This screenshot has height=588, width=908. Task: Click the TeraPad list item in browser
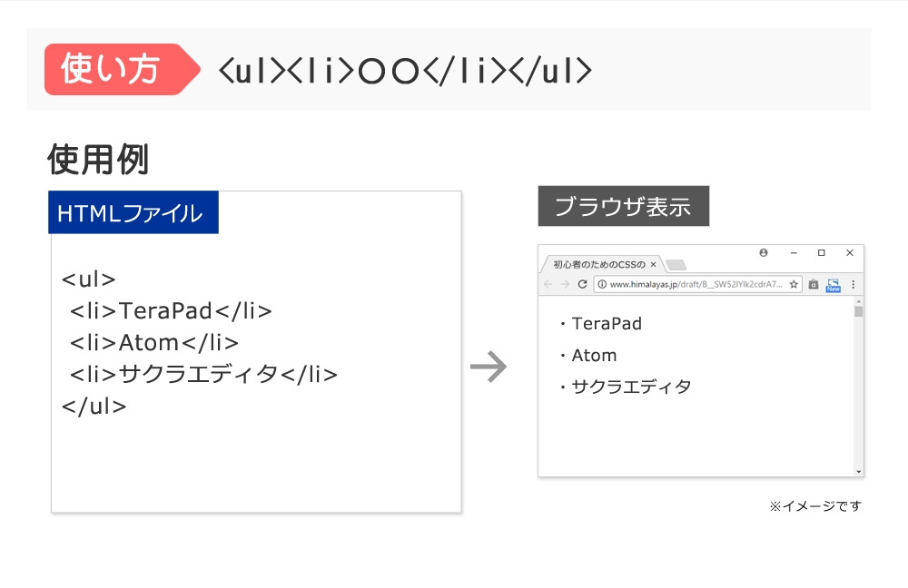pos(601,324)
